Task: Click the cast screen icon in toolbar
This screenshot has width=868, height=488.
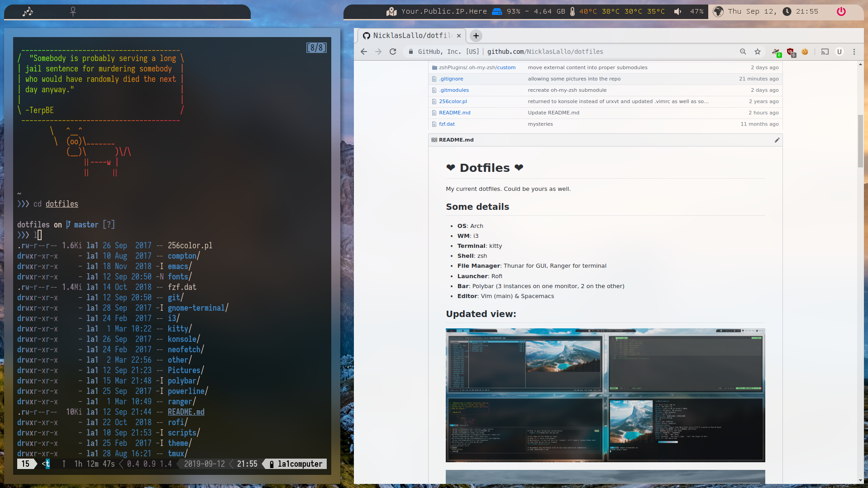Action: click(825, 52)
